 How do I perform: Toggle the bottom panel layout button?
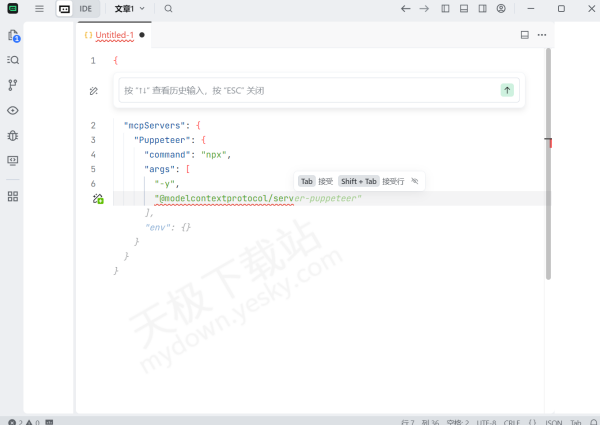464,8
